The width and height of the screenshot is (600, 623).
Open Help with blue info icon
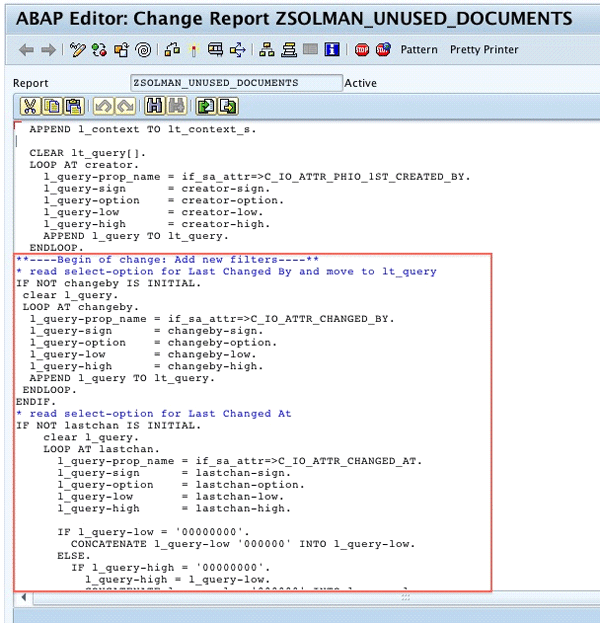332,50
